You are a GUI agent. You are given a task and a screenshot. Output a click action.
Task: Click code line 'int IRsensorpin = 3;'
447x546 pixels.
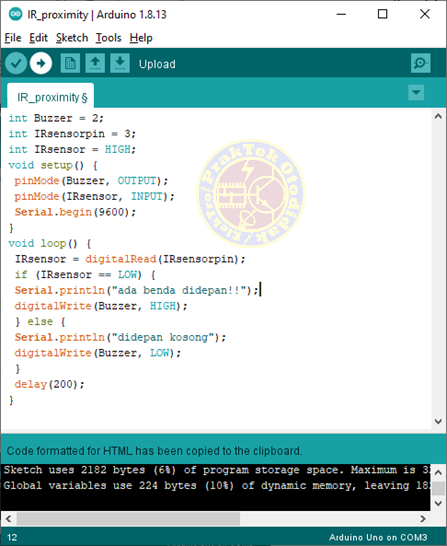(x=72, y=134)
